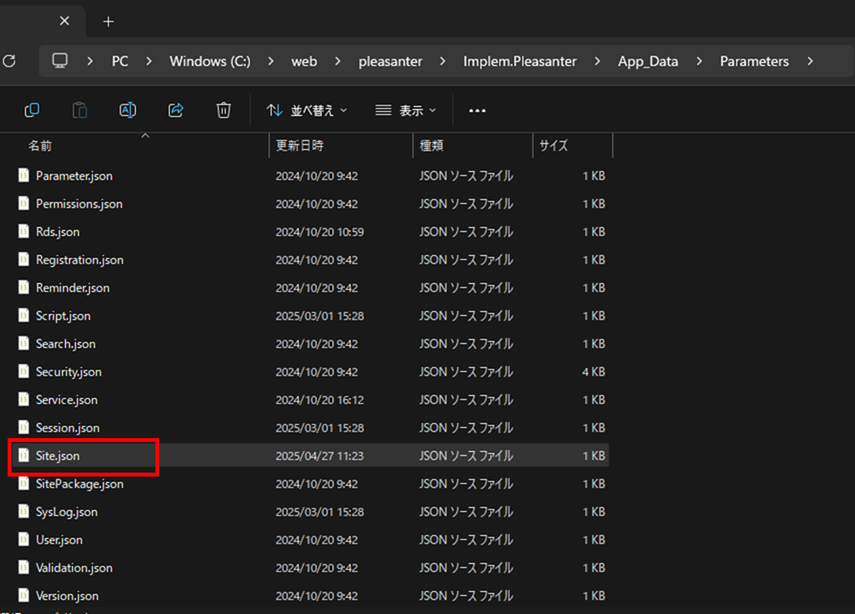Go to the Parameters folder breadcrumb
Screen dimensions: 855x614
pyautogui.click(x=754, y=62)
